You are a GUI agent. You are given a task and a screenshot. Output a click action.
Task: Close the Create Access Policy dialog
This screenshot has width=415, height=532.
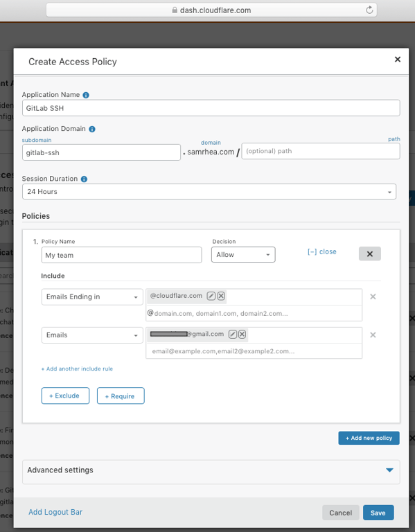click(x=398, y=60)
